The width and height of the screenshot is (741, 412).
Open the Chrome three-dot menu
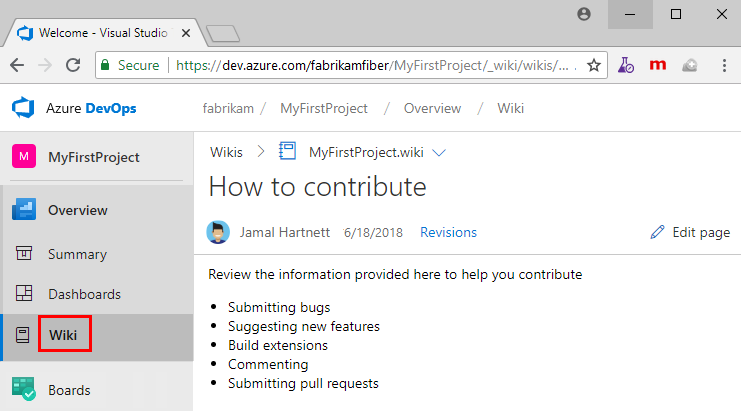pos(723,65)
